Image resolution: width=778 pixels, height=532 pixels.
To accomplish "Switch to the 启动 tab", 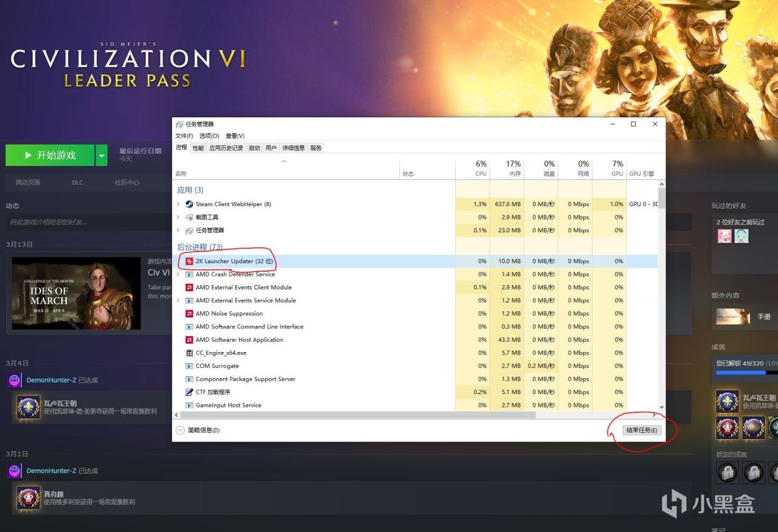I will [x=254, y=148].
